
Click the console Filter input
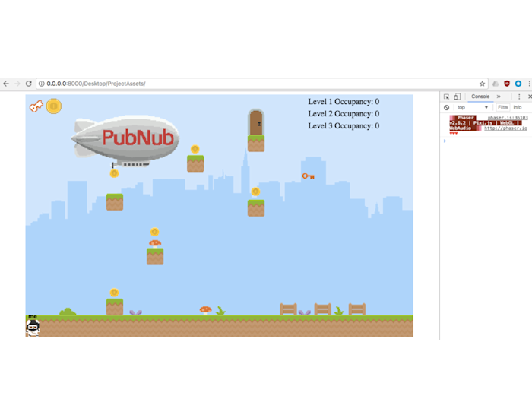pos(503,108)
